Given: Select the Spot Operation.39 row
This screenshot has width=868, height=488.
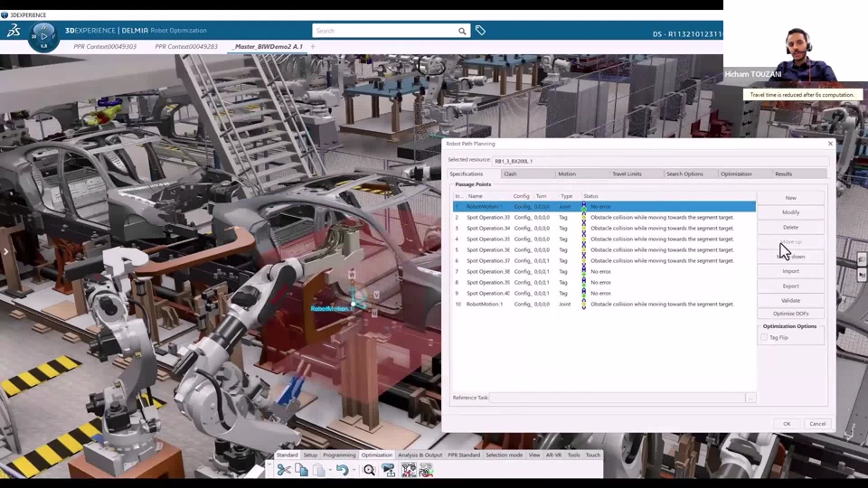Looking at the screenshot, I should (x=604, y=282).
